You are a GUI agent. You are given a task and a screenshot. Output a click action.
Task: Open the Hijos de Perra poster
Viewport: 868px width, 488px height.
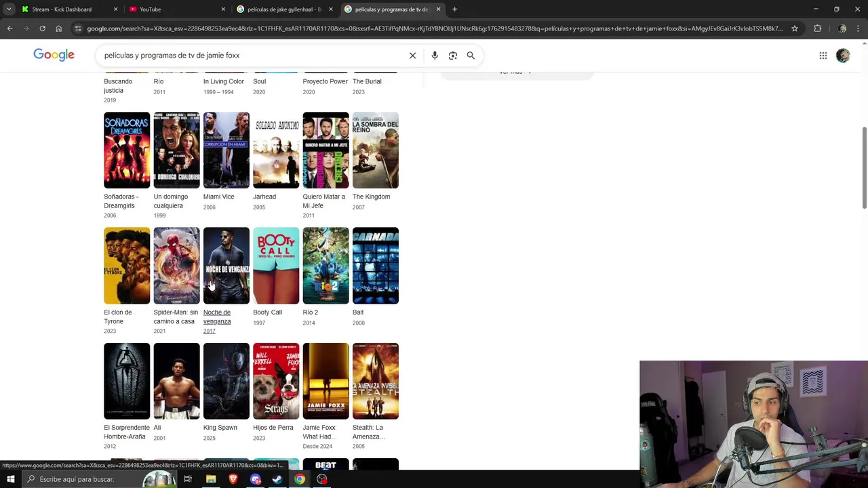pos(276,381)
